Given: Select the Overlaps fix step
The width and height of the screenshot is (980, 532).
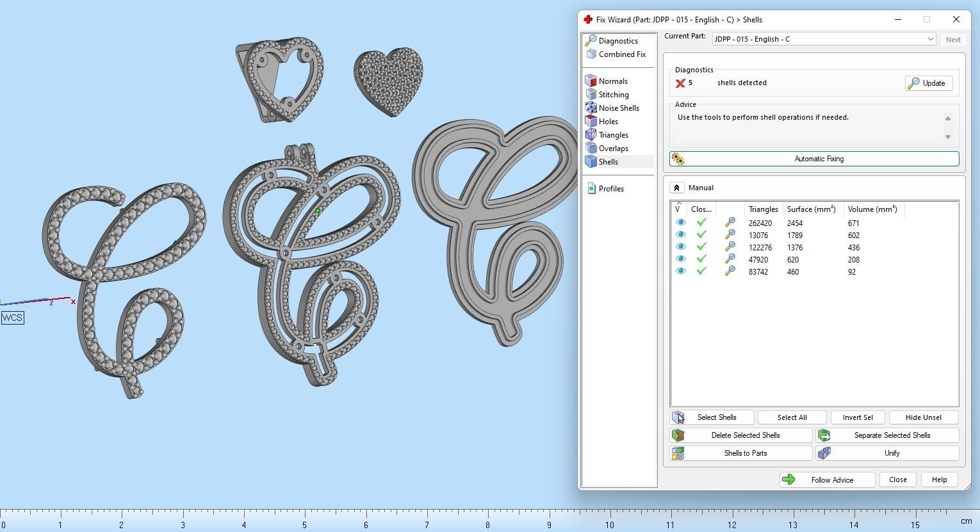Looking at the screenshot, I should [614, 148].
